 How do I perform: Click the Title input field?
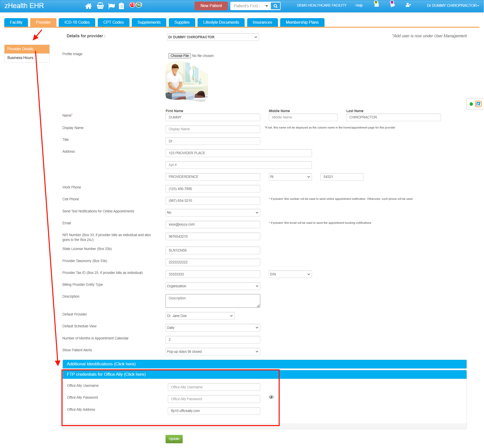click(x=213, y=141)
